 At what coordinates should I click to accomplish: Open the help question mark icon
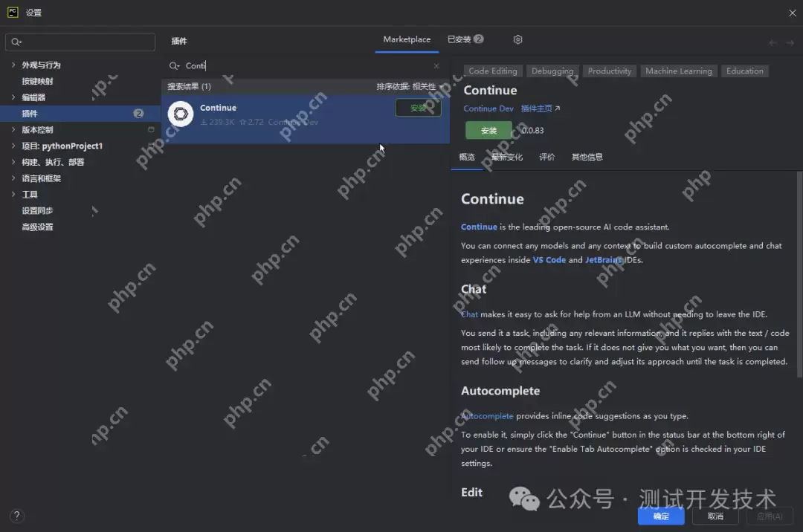click(16, 516)
